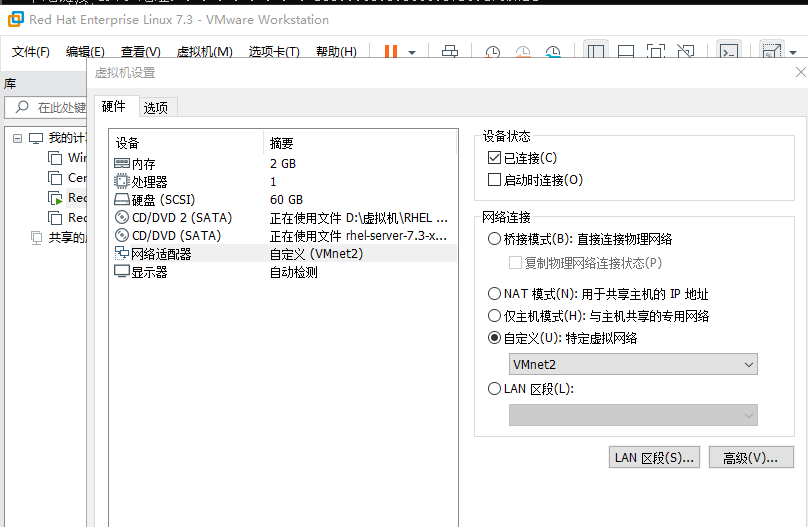The width and height of the screenshot is (808, 527).
Task: Select the 网络适配器 network adapter row
Action: (x=282, y=254)
